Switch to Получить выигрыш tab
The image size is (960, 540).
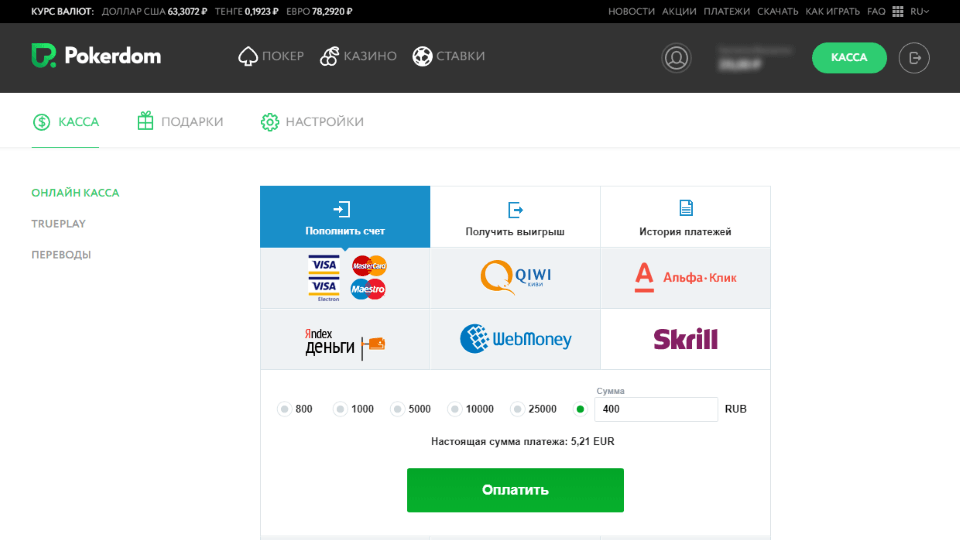515,217
